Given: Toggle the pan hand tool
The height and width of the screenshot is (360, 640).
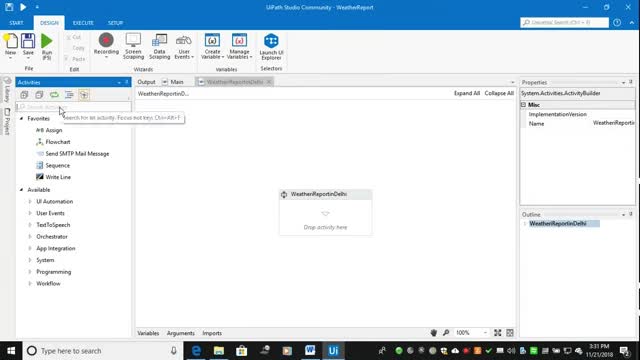Looking at the screenshot, I should (433, 333).
